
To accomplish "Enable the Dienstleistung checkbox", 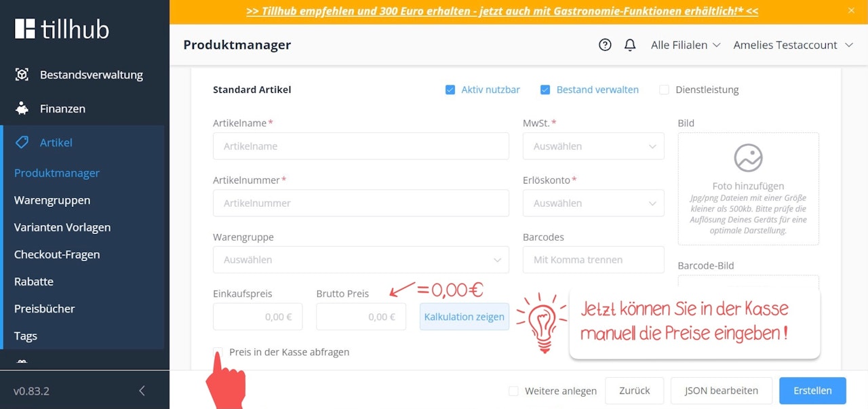I will (664, 90).
